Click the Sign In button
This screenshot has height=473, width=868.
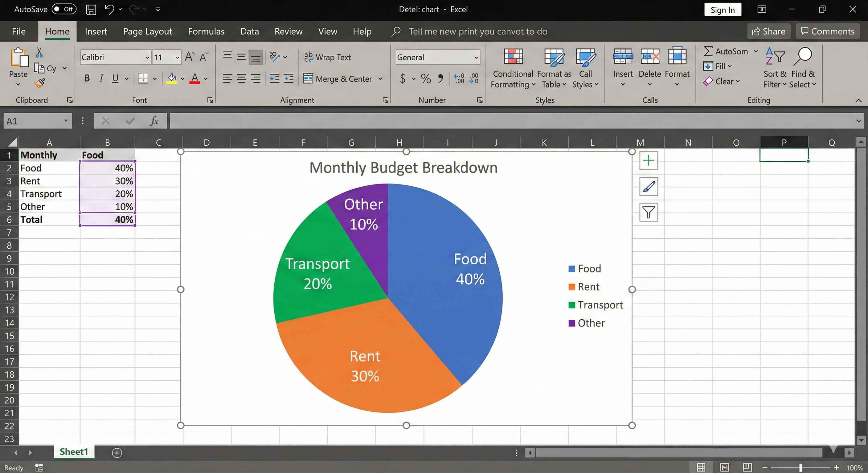[723, 10]
